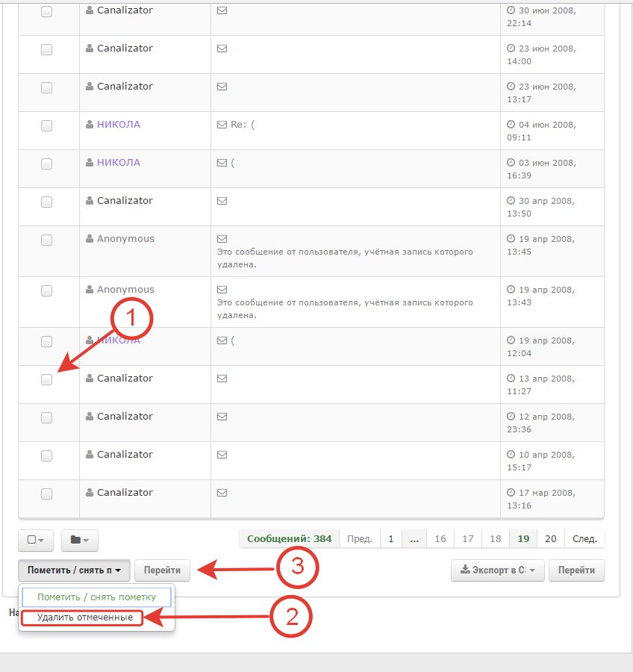The width and height of the screenshot is (633, 672).
Task: Click user icon beside first Anonymous sender
Action: 90,239
